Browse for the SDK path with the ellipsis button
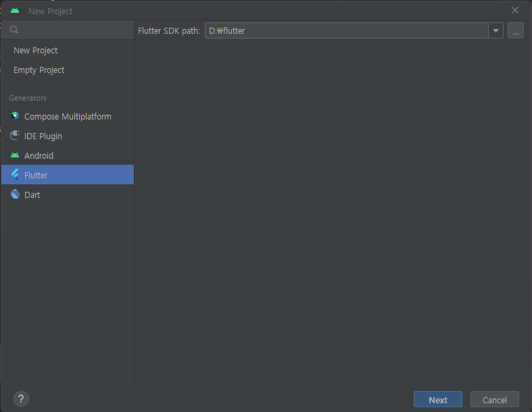The height and width of the screenshot is (412, 532). click(x=515, y=30)
